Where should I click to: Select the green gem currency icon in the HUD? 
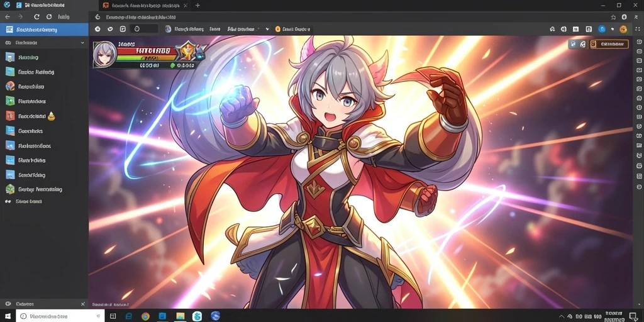coord(173,65)
